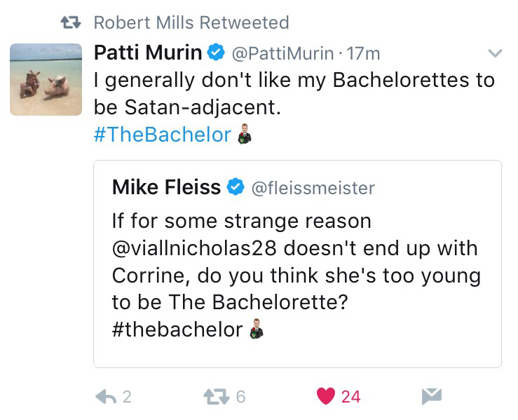View the 24 likes count

(x=350, y=397)
